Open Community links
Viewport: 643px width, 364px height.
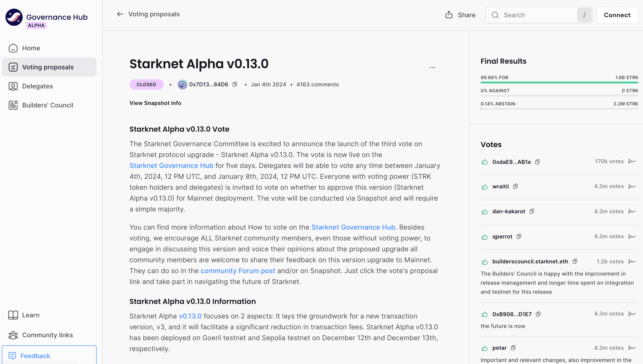49,335
